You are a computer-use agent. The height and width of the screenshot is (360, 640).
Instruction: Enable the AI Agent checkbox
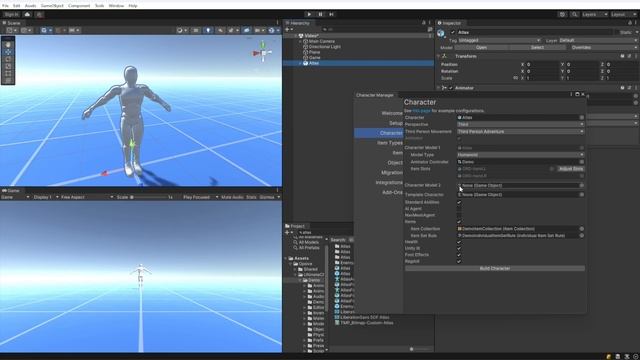click(459, 209)
